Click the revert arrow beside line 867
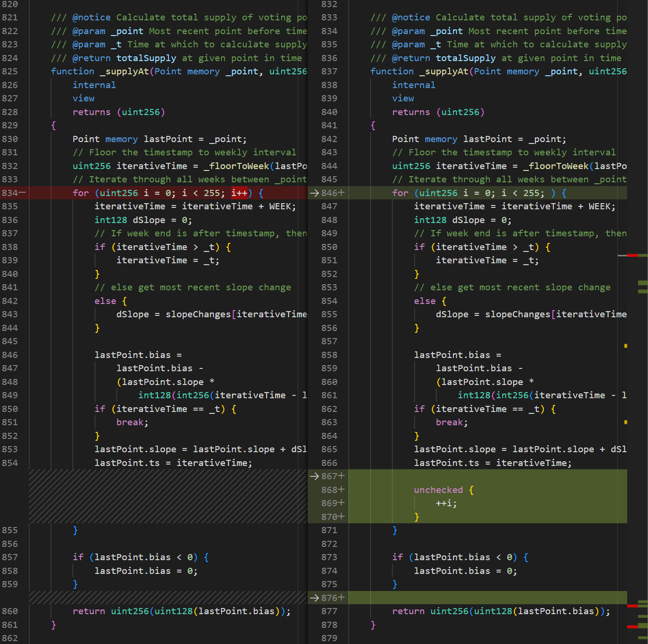The image size is (648, 644). click(x=314, y=476)
